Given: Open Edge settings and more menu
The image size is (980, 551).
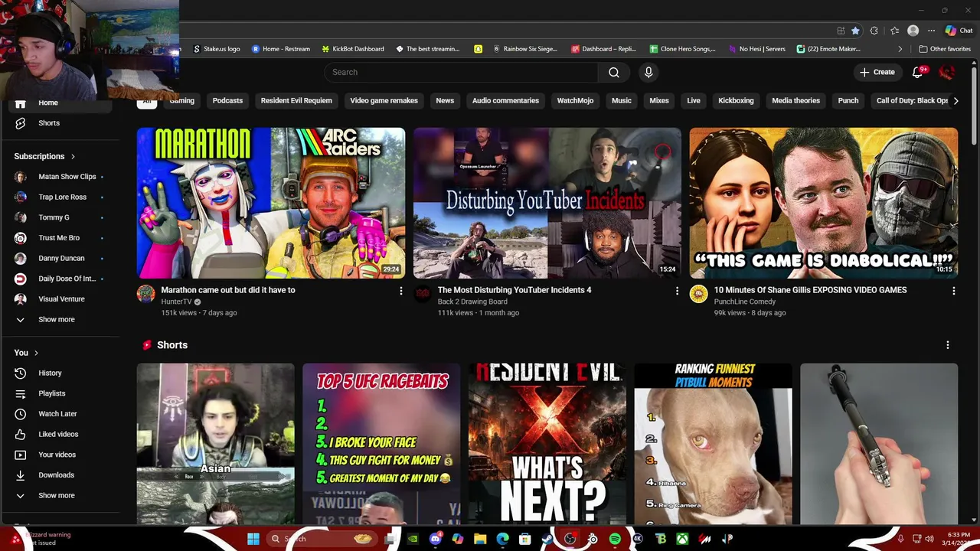Looking at the screenshot, I should [931, 31].
